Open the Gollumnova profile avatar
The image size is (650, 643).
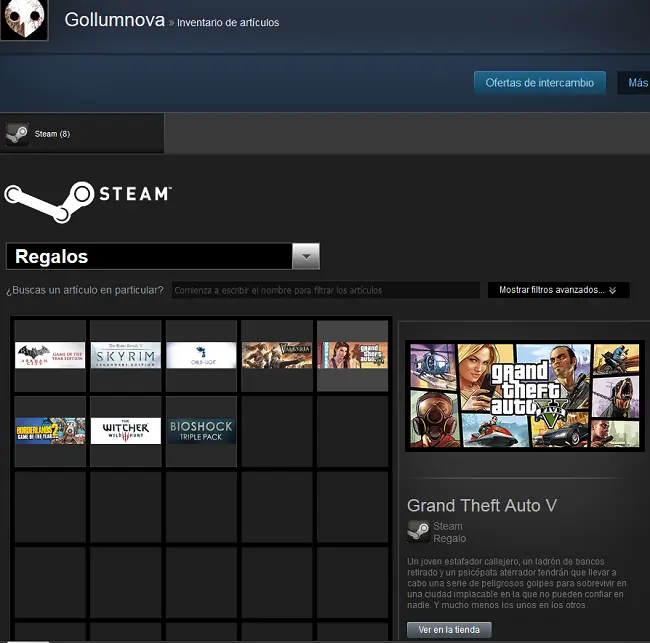(24, 19)
